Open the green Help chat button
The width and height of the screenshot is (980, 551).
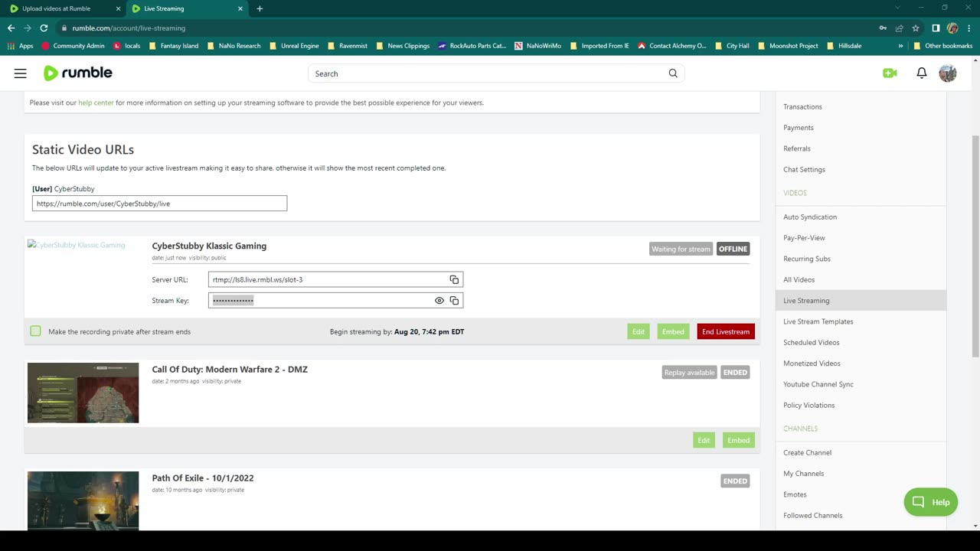[931, 502]
